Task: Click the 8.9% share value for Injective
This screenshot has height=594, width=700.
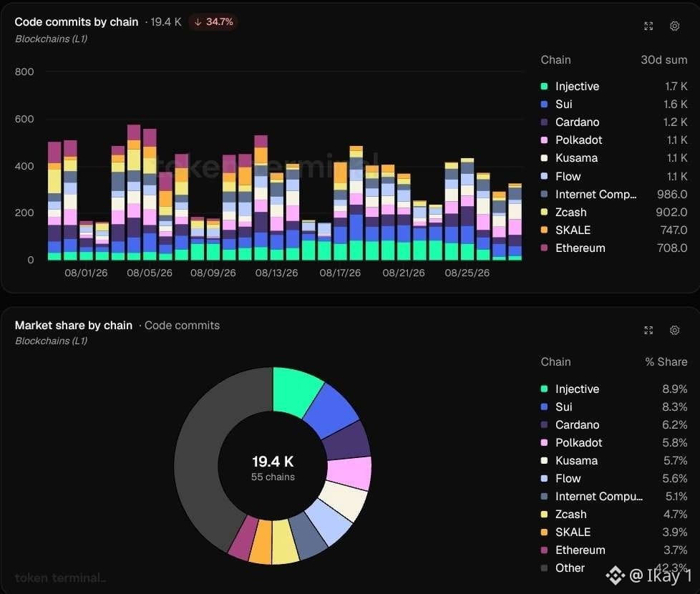Action: [674, 389]
